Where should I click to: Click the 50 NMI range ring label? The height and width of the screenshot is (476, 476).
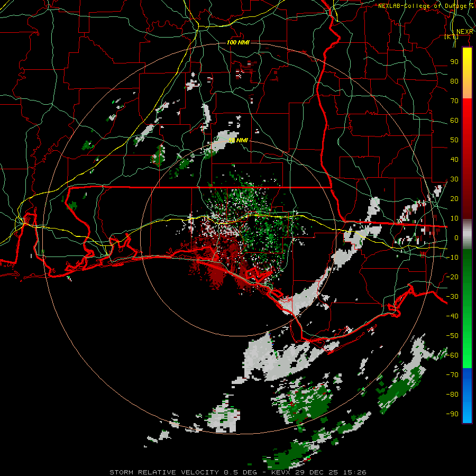pos(239,140)
